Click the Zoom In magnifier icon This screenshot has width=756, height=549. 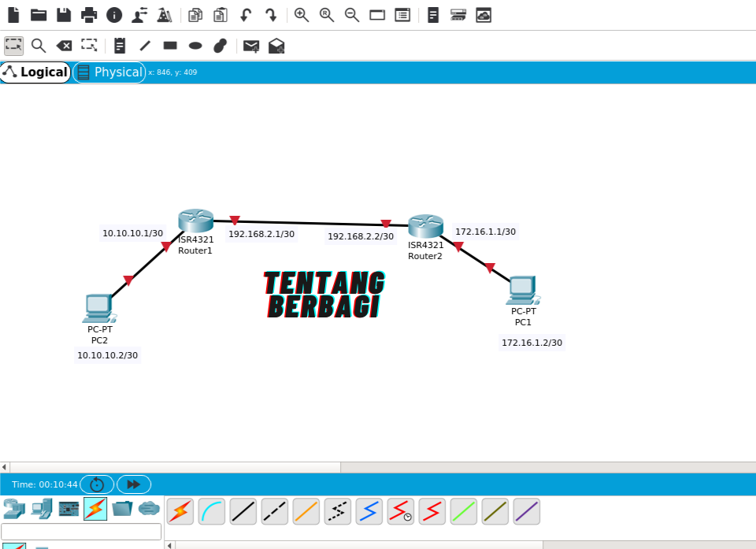tap(301, 15)
